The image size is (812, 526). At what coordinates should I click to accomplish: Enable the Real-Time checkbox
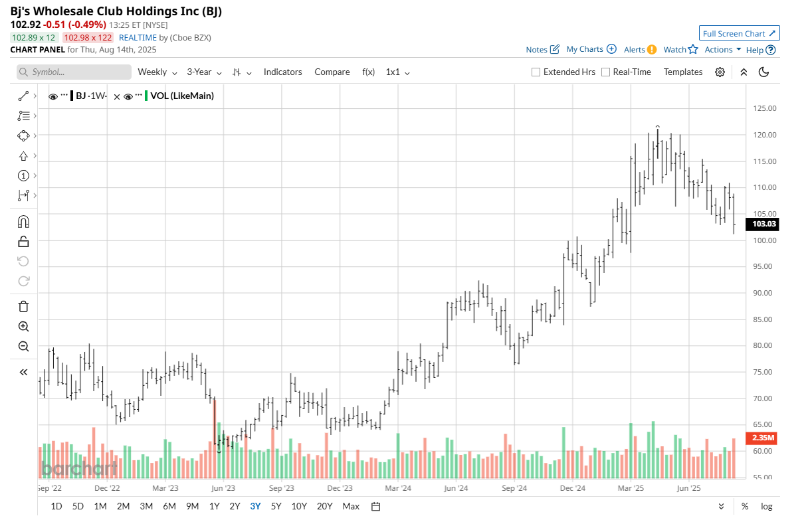coord(605,72)
